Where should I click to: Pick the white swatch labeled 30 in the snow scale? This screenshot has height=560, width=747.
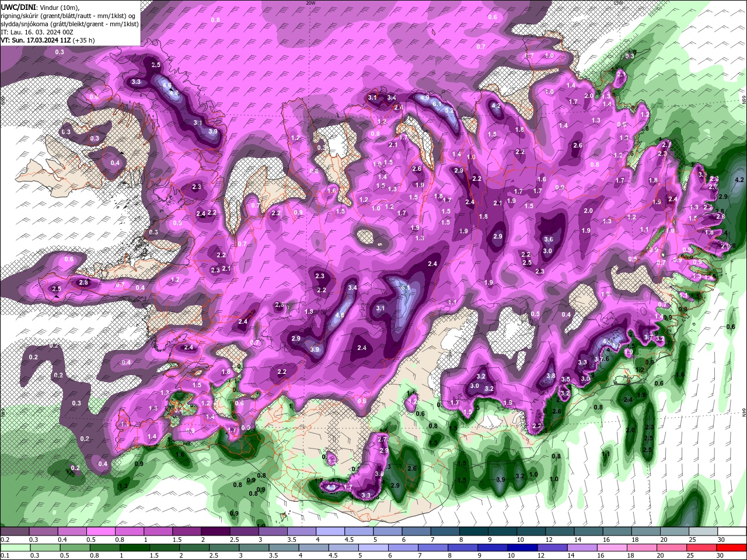pos(731,531)
